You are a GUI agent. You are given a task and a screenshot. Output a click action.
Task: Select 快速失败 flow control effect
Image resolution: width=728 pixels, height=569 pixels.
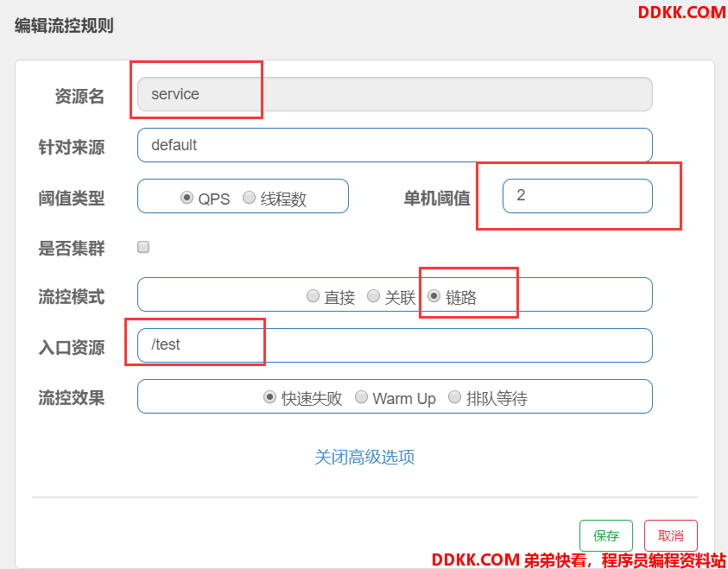(x=269, y=397)
